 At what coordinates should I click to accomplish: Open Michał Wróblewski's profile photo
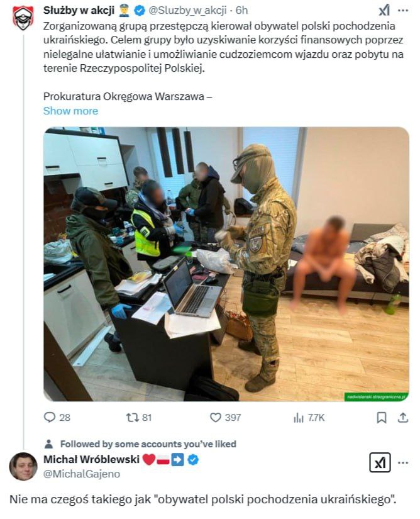click(23, 466)
